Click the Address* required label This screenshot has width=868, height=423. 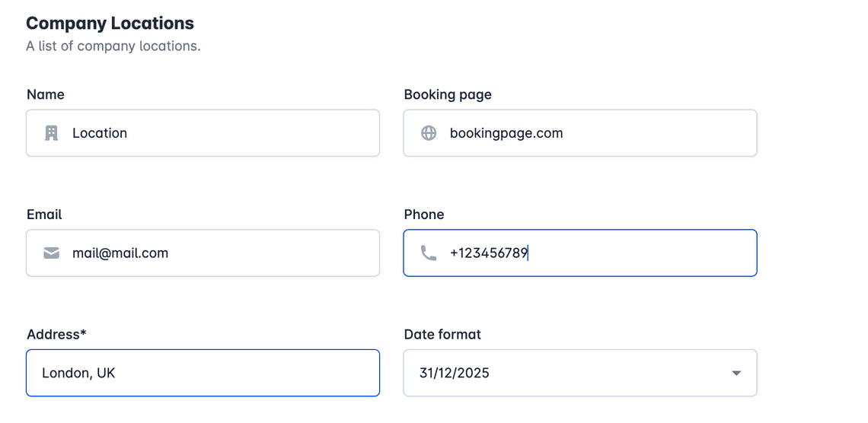coord(56,335)
